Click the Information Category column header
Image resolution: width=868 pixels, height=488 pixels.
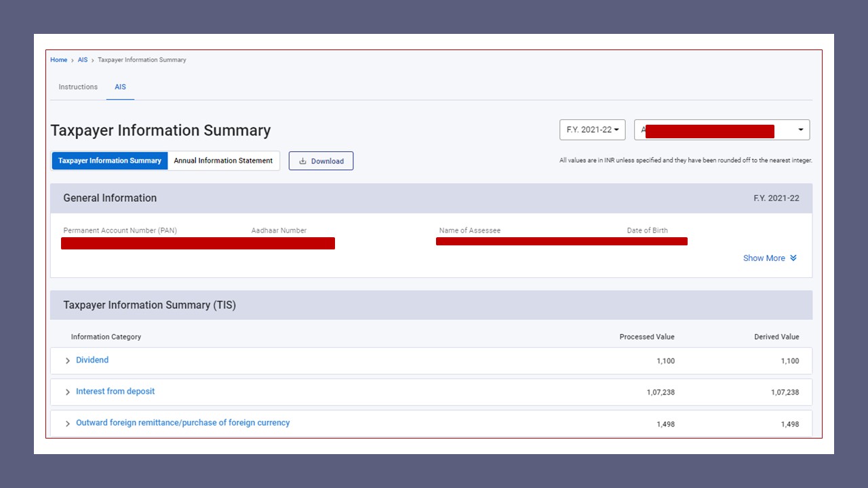[x=106, y=337]
